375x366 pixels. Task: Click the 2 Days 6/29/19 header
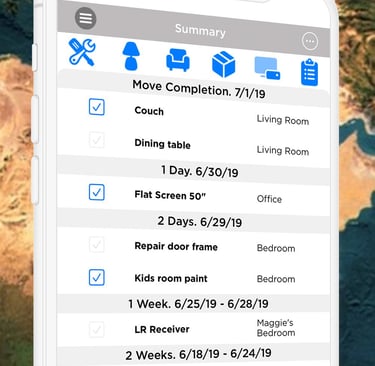(200, 221)
